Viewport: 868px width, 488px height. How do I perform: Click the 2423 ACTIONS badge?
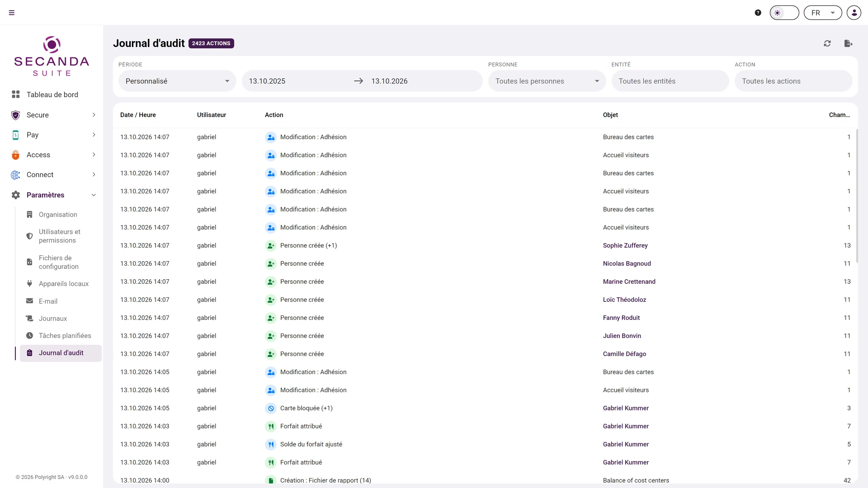(x=211, y=43)
